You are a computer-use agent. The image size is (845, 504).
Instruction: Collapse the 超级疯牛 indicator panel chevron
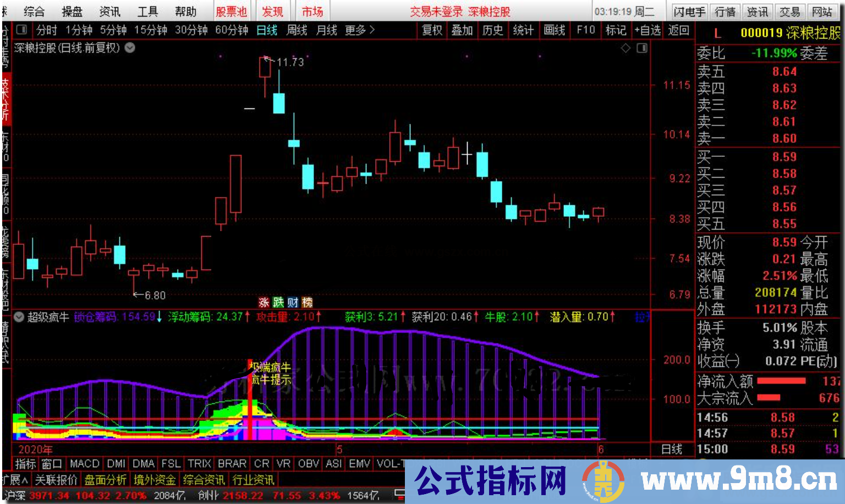click(19, 317)
